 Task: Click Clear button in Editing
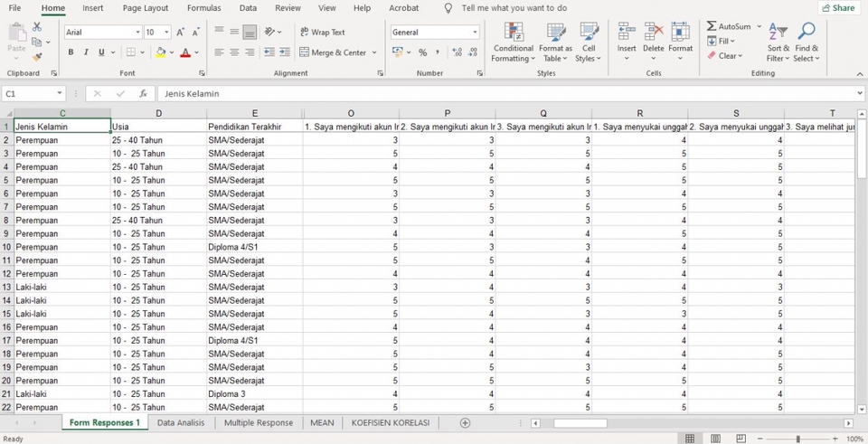pos(723,55)
